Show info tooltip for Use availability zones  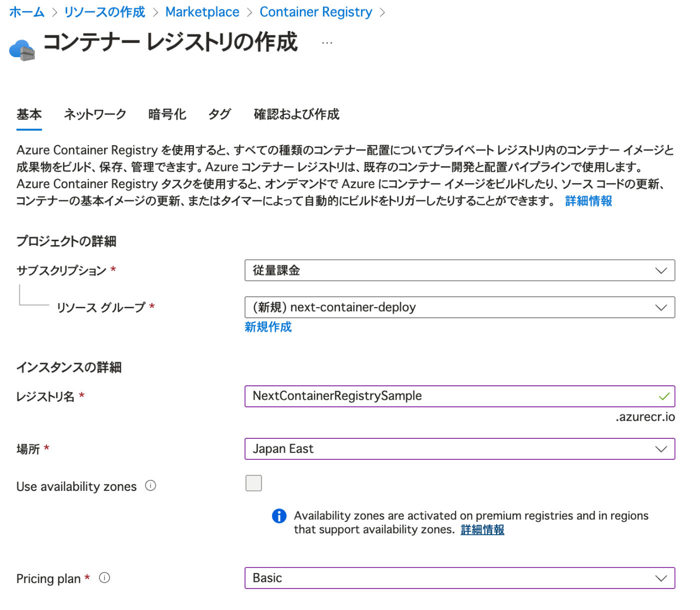point(150,485)
